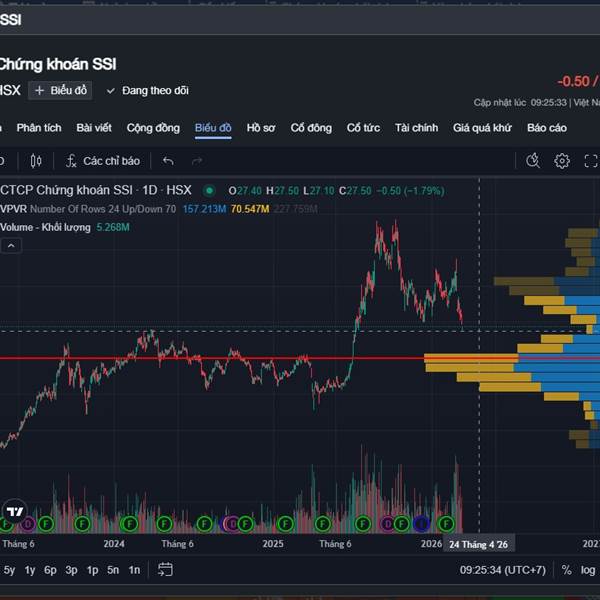This screenshot has width=600, height=600.
Task: Open the Giá quá khứ tab
Action: [483, 128]
